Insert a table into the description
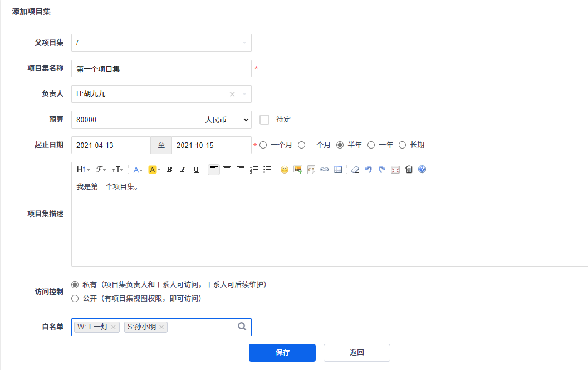This screenshot has height=370, width=588. 337,170
